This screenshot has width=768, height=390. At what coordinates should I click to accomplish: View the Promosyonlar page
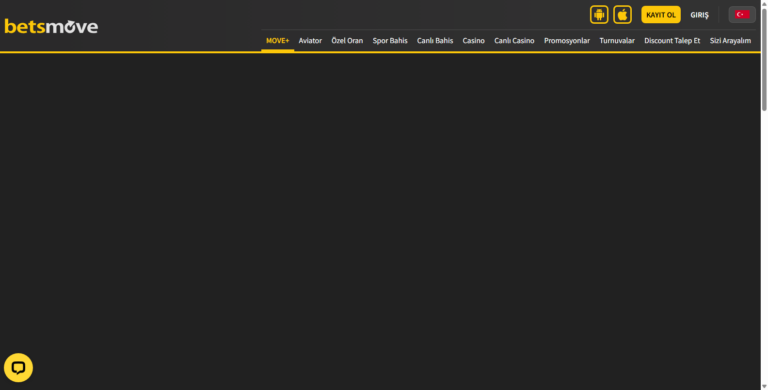[567, 41]
